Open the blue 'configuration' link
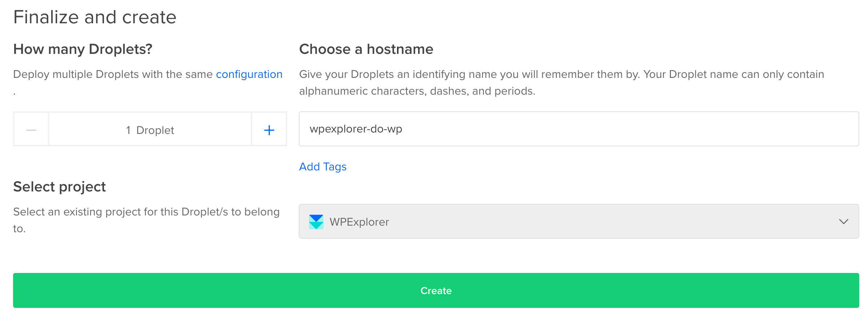 tap(249, 74)
